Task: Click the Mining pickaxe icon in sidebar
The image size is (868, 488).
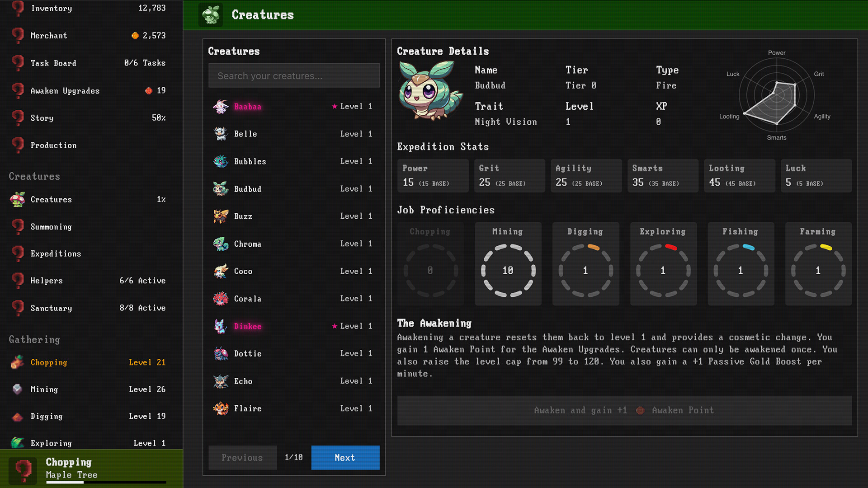Action: pos(17,389)
